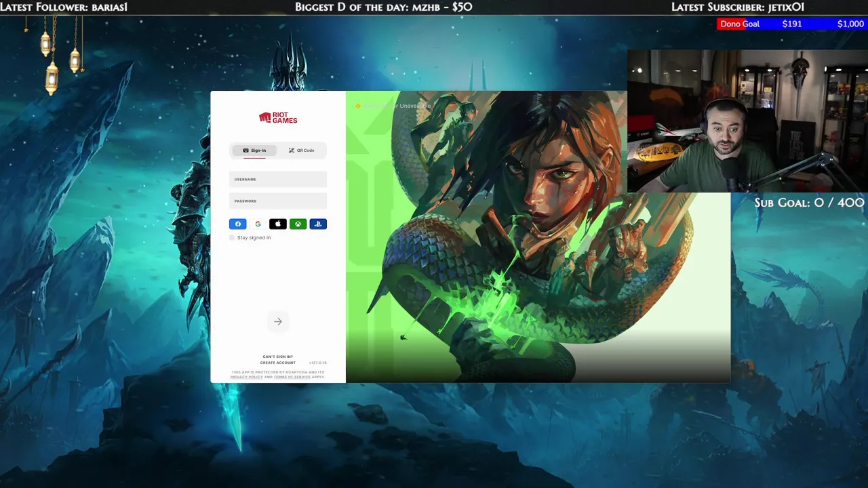Enable the Stay signed in checkbox
The width and height of the screenshot is (868, 488).
(x=232, y=238)
